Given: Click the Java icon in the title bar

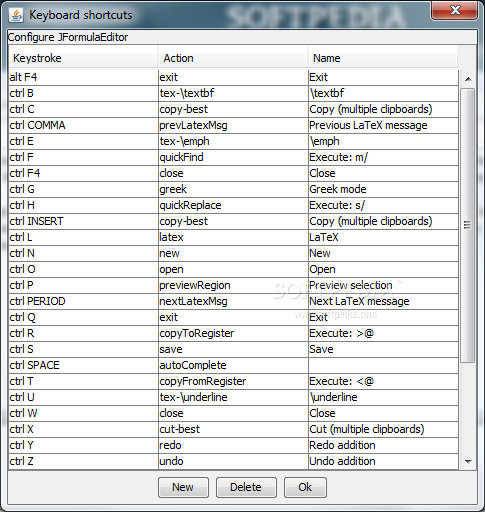Looking at the screenshot, I should point(16,15).
